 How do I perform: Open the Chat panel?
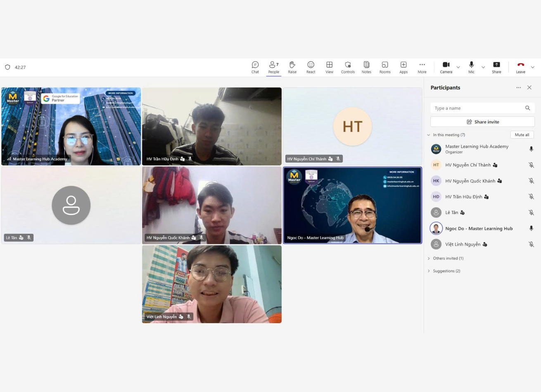coord(255,67)
